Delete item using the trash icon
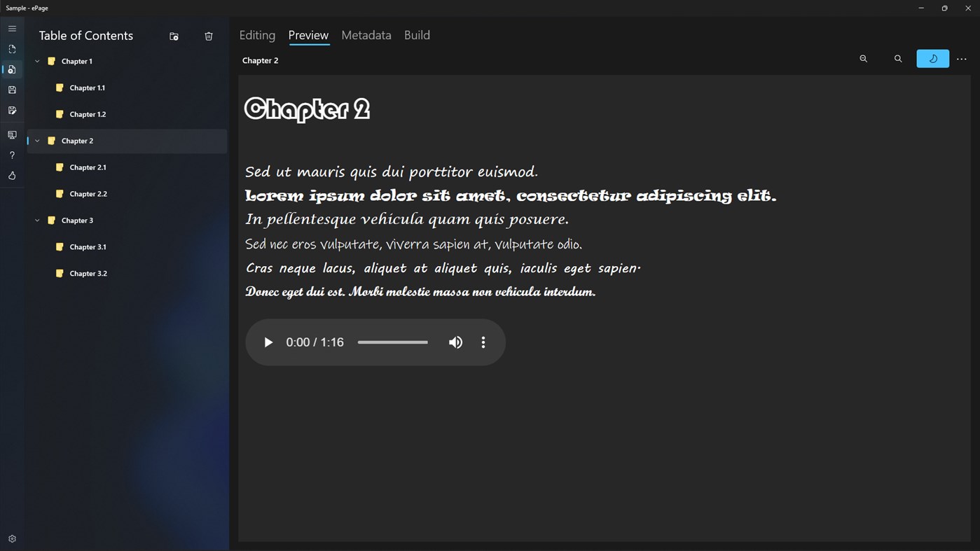This screenshot has height=551, width=980. [x=208, y=36]
